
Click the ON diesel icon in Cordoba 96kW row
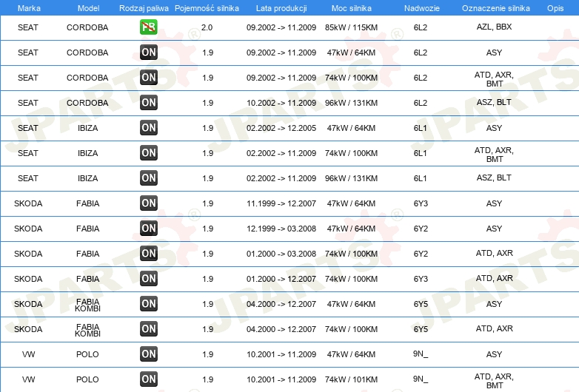coord(148,103)
